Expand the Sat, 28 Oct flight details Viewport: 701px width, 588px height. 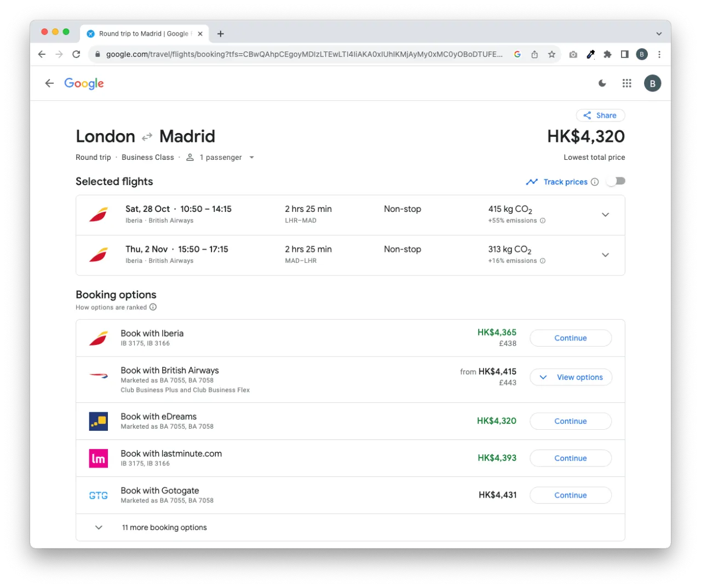605,215
